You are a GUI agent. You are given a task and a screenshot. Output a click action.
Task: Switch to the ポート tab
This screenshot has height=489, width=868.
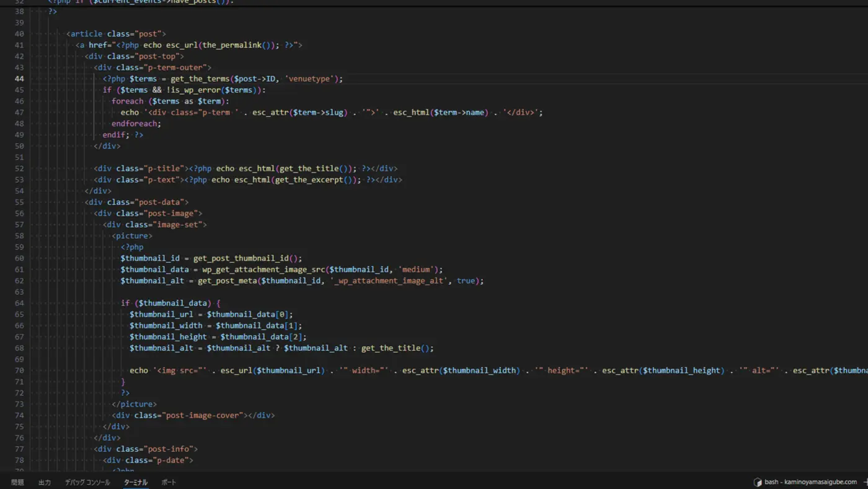(x=169, y=482)
